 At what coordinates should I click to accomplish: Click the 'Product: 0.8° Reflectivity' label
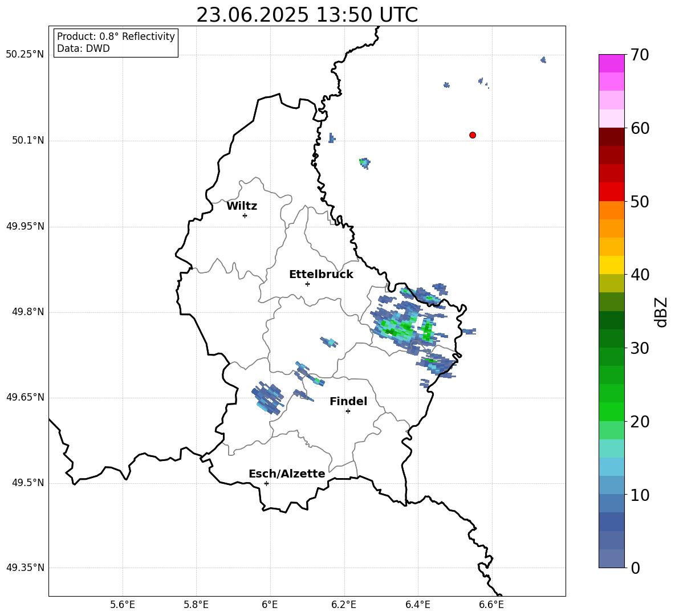[116, 36]
